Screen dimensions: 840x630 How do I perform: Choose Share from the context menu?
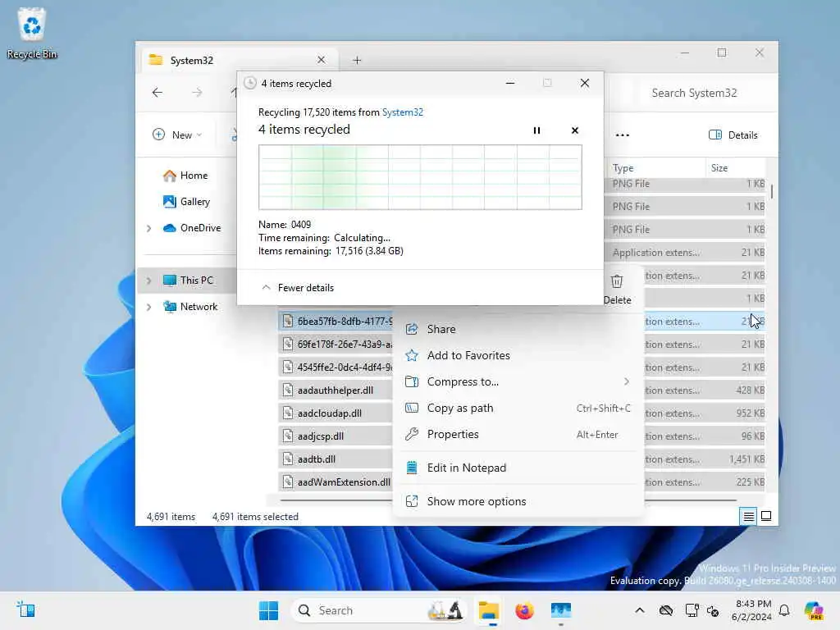[x=518, y=329]
